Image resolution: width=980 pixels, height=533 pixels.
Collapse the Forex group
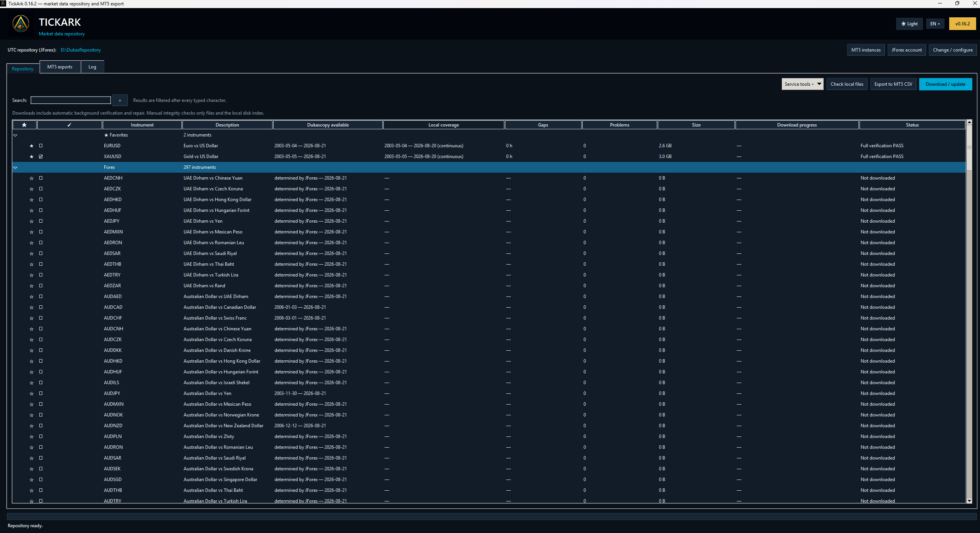15,168
